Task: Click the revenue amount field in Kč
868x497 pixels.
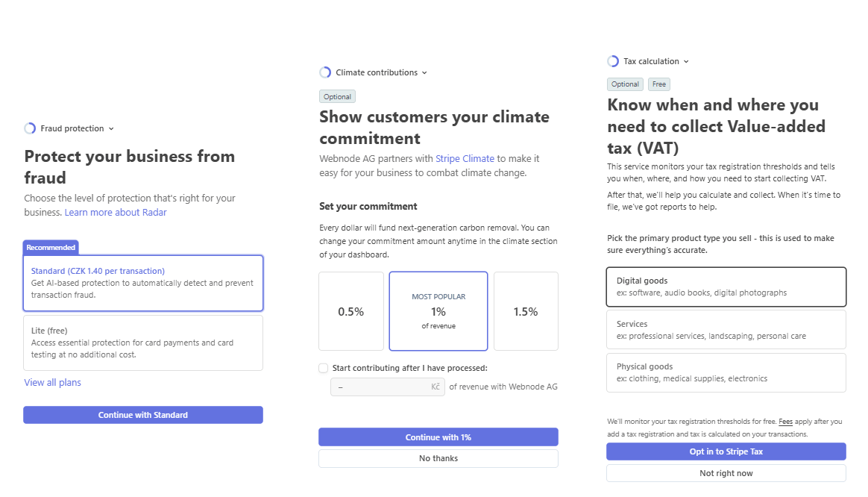Action: pos(388,387)
